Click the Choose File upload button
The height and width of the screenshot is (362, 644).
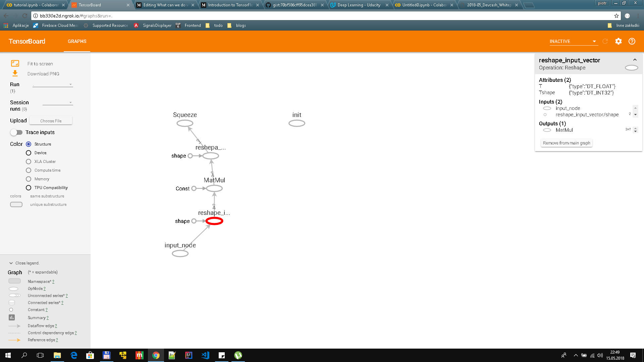51,120
